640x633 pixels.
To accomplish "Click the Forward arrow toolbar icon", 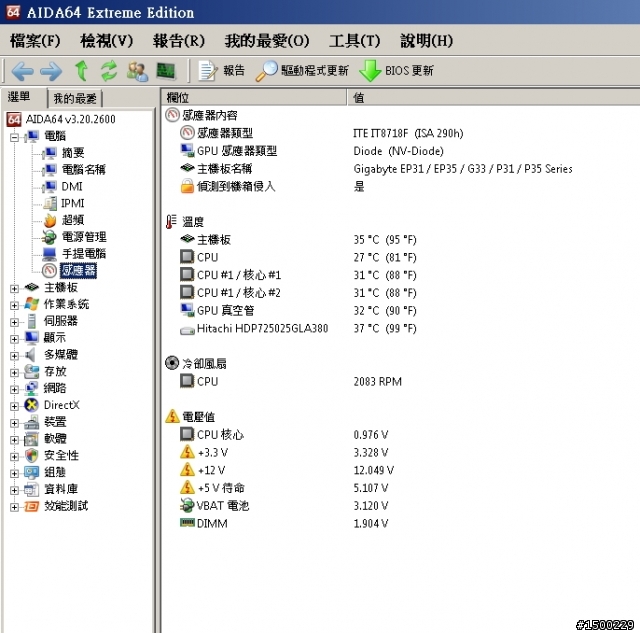I will [x=51, y=71].
